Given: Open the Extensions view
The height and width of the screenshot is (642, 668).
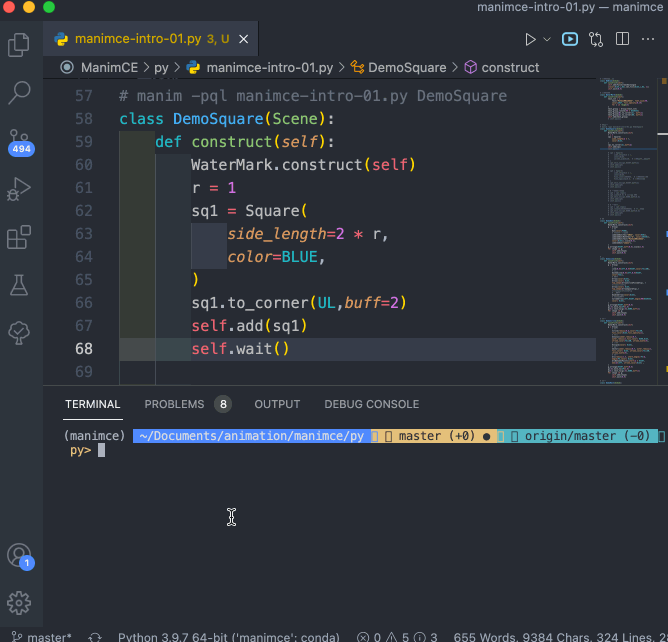Looking at the screenshot, I should pyautogui.click(x=19, y=237).
